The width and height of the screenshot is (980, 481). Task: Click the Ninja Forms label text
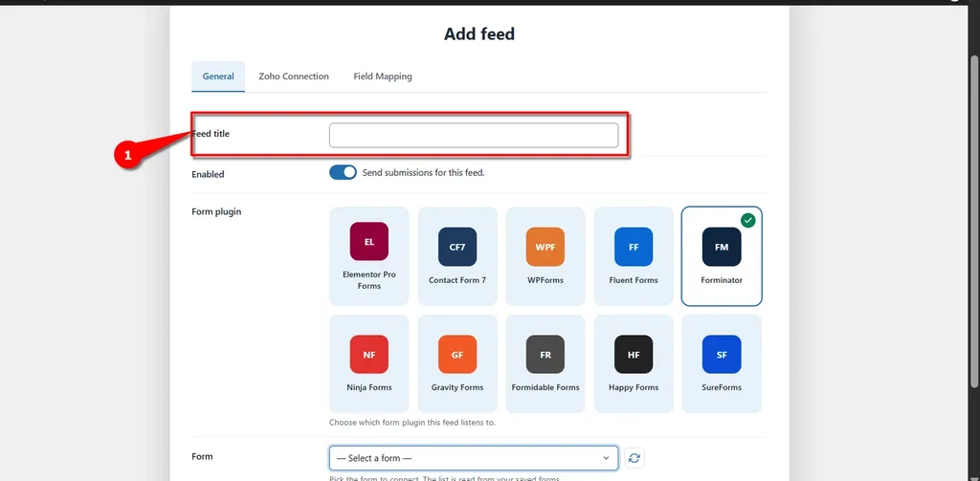click(x=368, y=387)
